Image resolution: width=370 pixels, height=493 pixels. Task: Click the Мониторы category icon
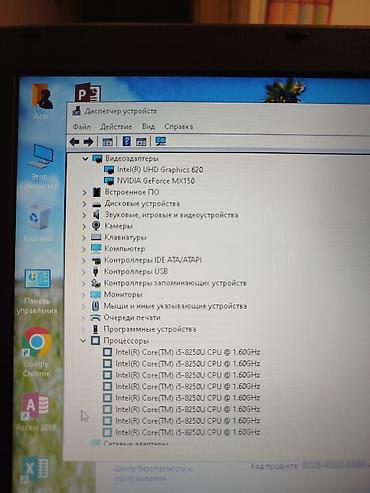coord(95,295)
